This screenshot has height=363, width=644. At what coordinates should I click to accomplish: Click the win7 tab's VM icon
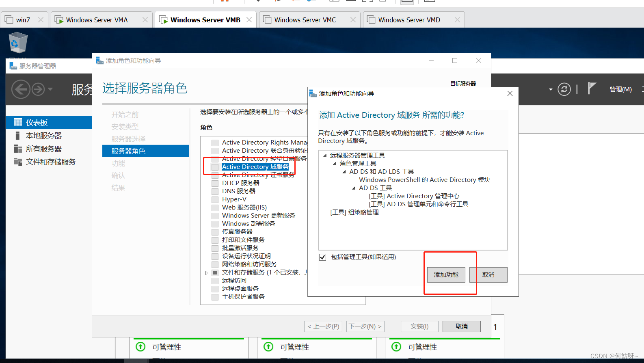tap(9, 19)
